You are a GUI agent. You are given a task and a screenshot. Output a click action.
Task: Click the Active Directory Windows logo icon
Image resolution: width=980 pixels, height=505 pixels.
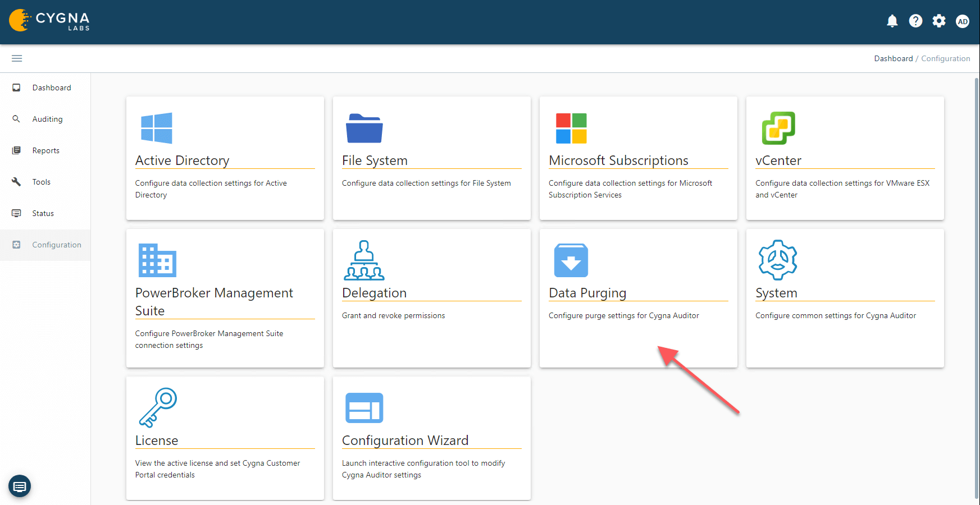click(157, 128)
